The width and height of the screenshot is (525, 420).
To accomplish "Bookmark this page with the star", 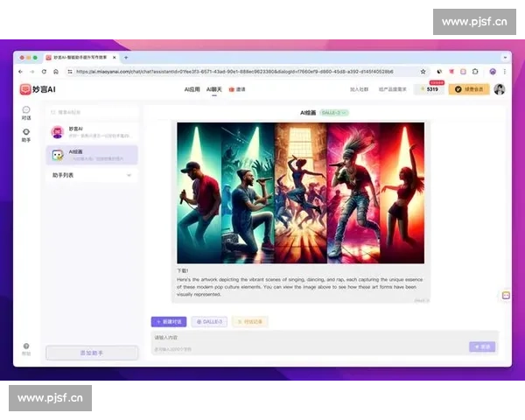I will (x=423, y=72).
